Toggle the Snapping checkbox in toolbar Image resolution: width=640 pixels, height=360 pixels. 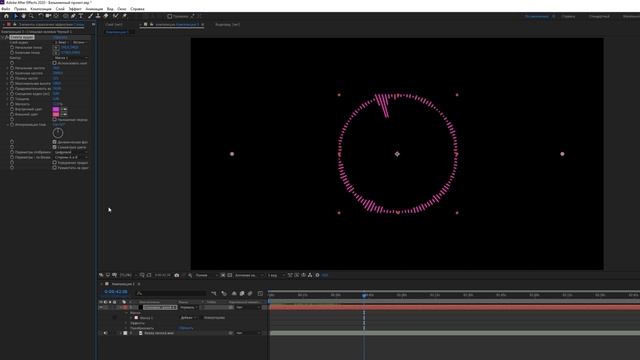coord(169,16)
